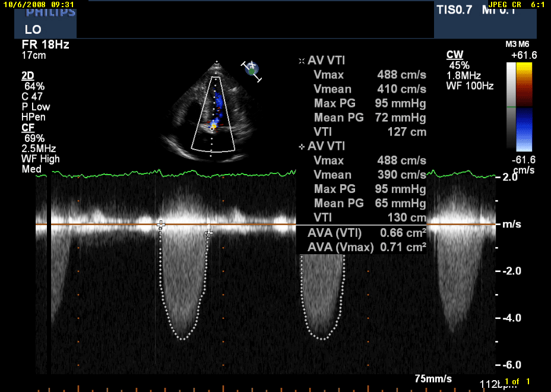The width and height of the screenshot is (551, 392).
Task: Select the AVA (VTI) 0.66 cm² result
Action: point(366,233)
